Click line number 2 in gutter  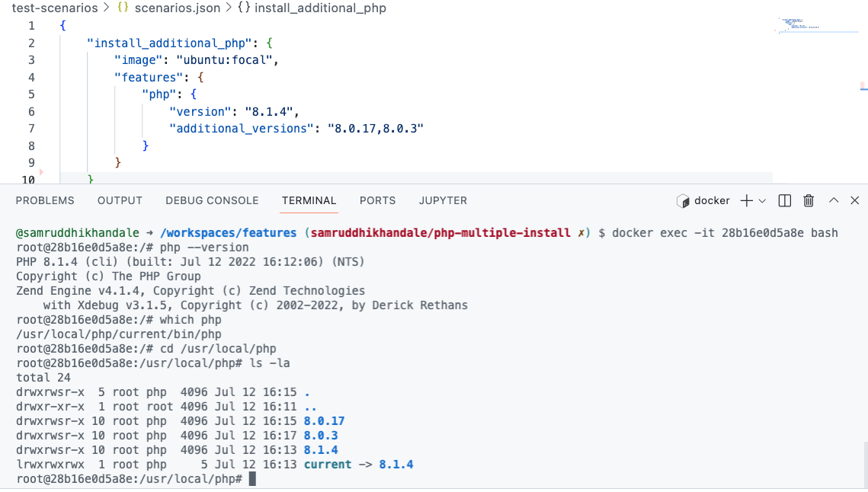[31, 43]
